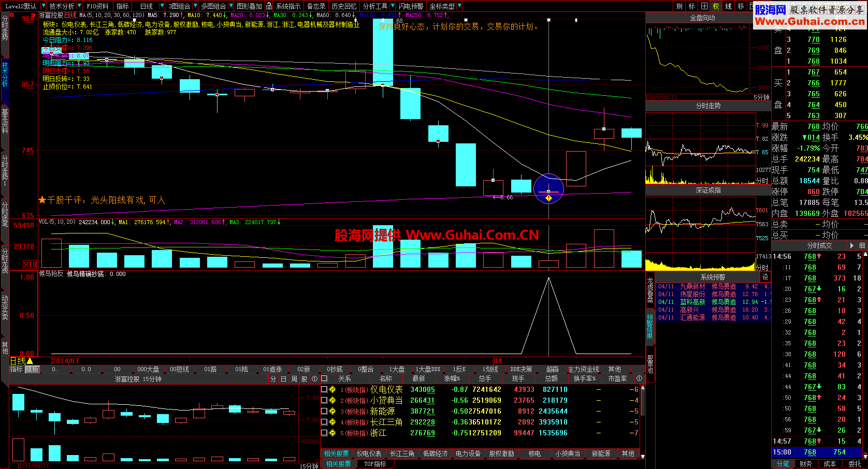Switch to the 成本 tab at bottom right

pyautogui.click(x=830, y=464)
